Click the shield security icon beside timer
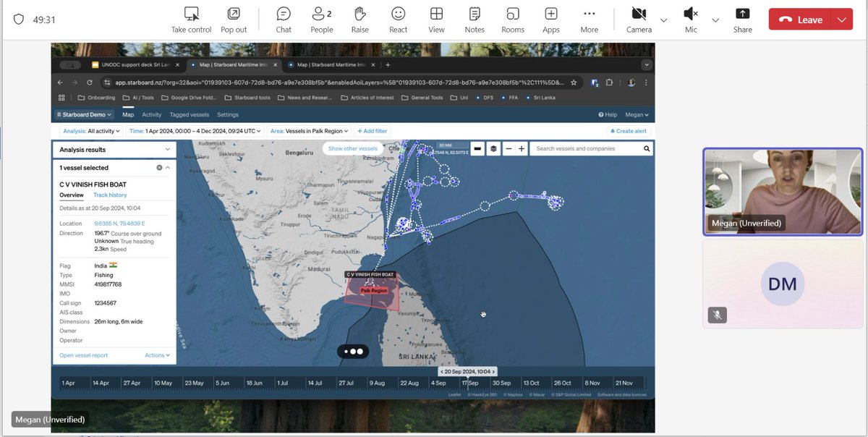The width and height of the screenshot is (868, 437). coord(19,19)
